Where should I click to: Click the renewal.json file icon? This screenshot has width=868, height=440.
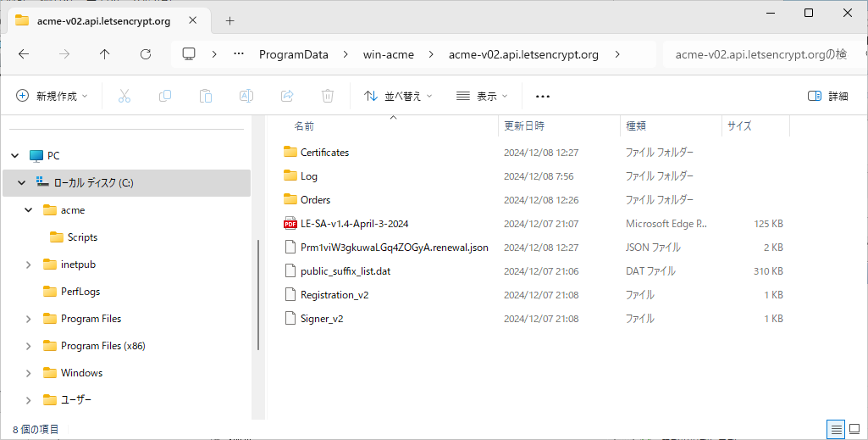pyautogui.click(x=290, y=248)
